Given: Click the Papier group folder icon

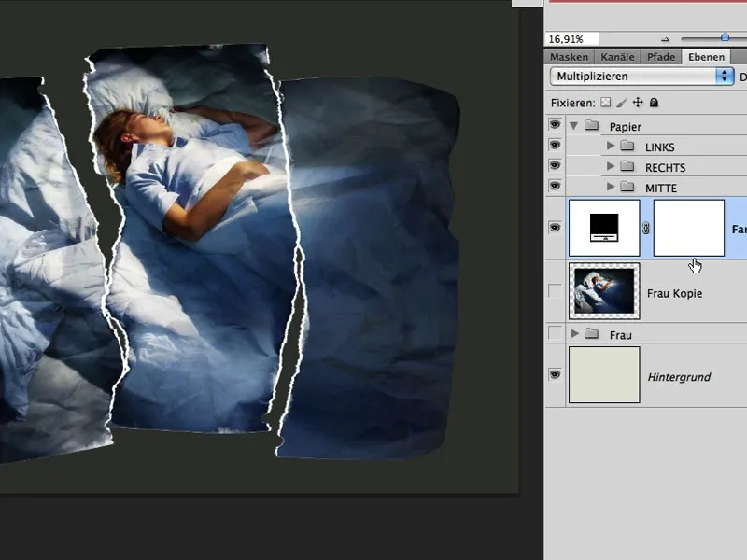Looking at the screenshot, I should (592, 126).
